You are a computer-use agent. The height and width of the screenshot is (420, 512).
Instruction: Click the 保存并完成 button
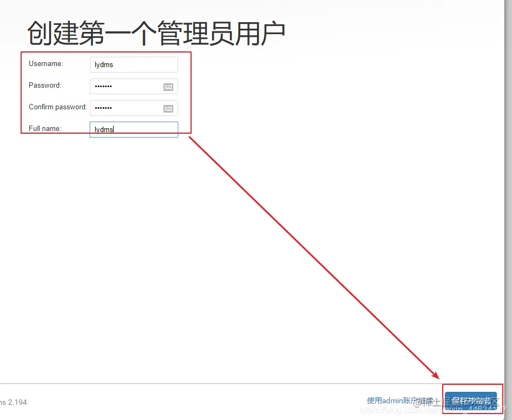pyautogui.click(x=472, y=401)
